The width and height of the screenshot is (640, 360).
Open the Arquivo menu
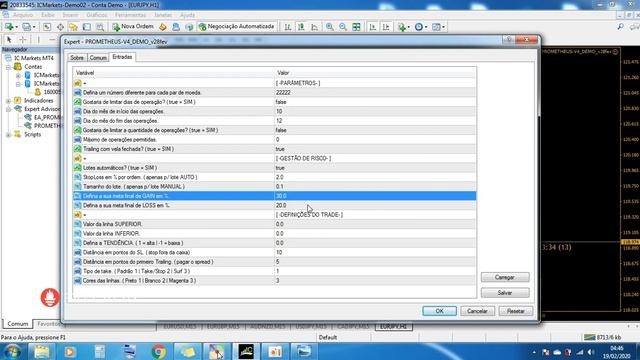(23, 15)
